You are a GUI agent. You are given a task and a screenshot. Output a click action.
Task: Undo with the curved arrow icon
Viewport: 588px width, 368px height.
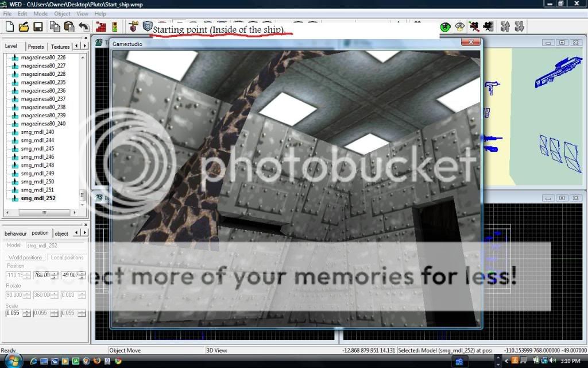click(x=84, y=26)
